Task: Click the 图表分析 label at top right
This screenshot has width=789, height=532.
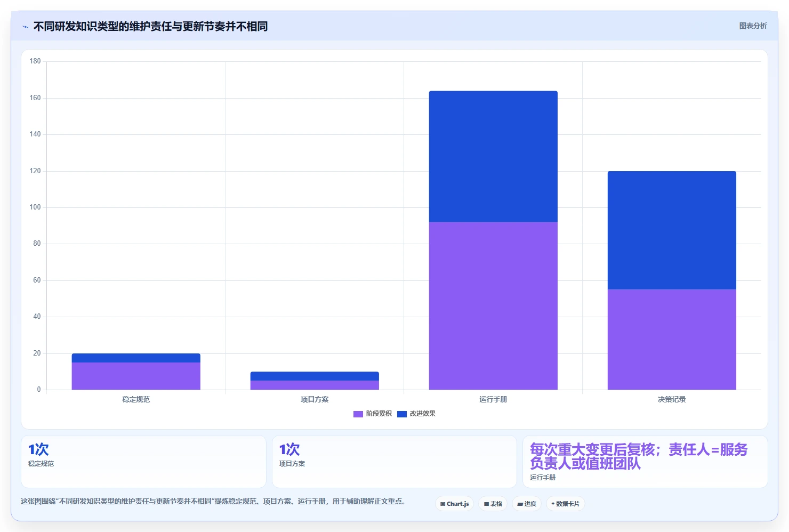Action: tap(753, 26)
